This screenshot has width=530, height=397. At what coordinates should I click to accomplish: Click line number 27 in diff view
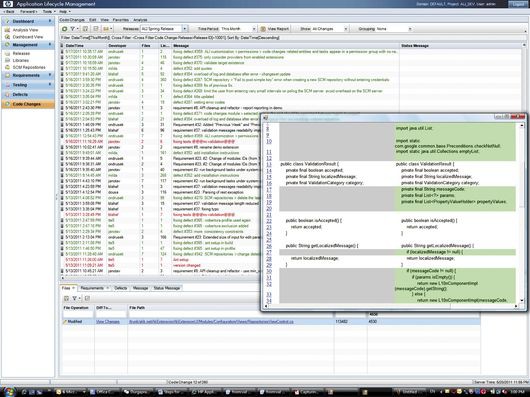coord(269,252)
